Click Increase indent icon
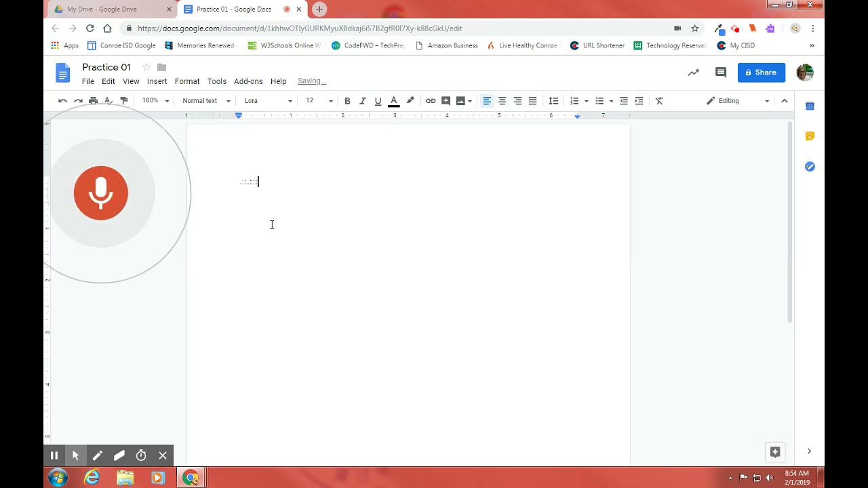868x488 pixels. [x=639, y=101]
